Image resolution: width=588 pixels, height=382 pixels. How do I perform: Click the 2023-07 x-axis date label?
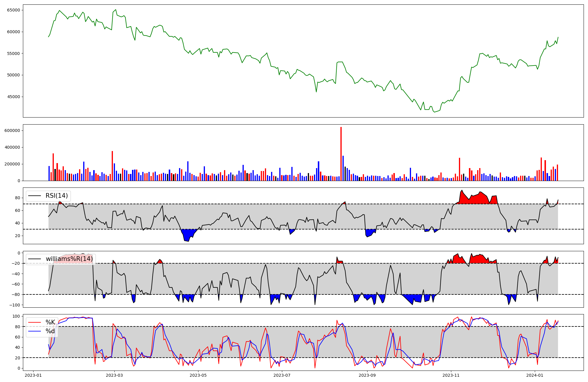pyautogui.click(x=282, y=375)
